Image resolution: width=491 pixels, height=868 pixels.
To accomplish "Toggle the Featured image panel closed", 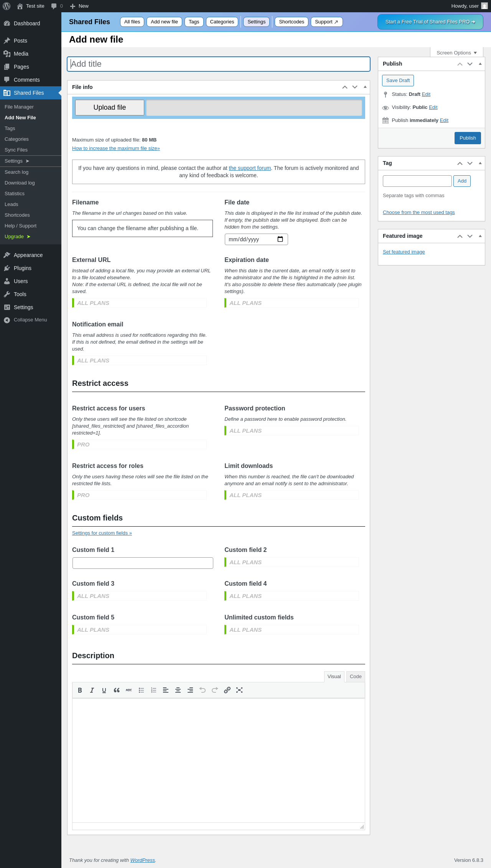I will [x=480, y=236].
